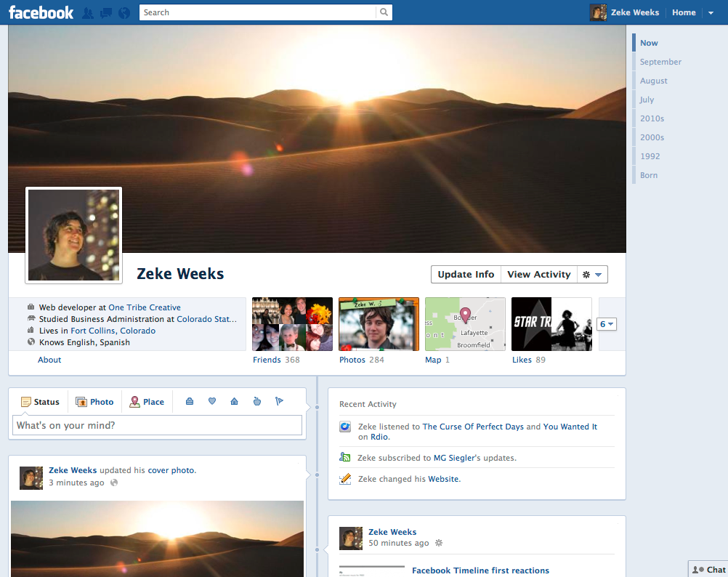The height and width of the screenshot is (577, 728).
Task: Jump to 1992 on the timeline
Action: 650,156
